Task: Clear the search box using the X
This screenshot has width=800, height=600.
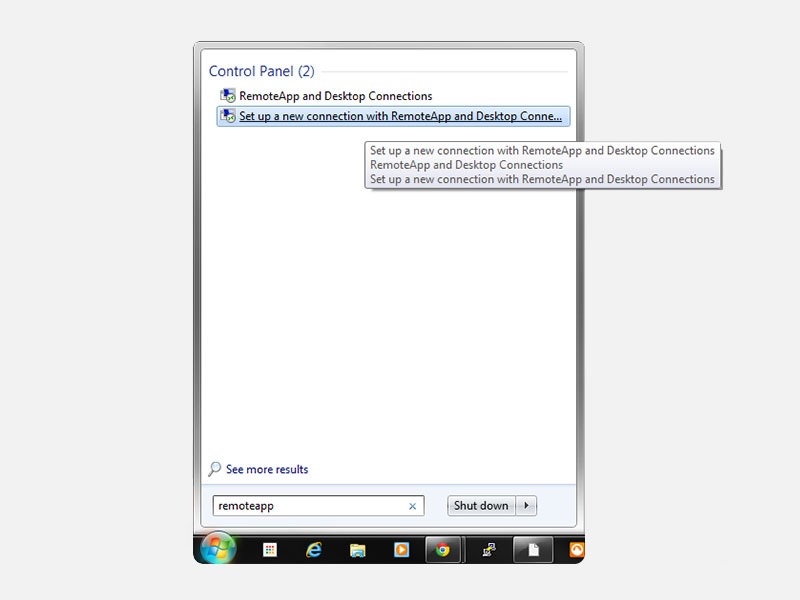Action: point(412,506)
